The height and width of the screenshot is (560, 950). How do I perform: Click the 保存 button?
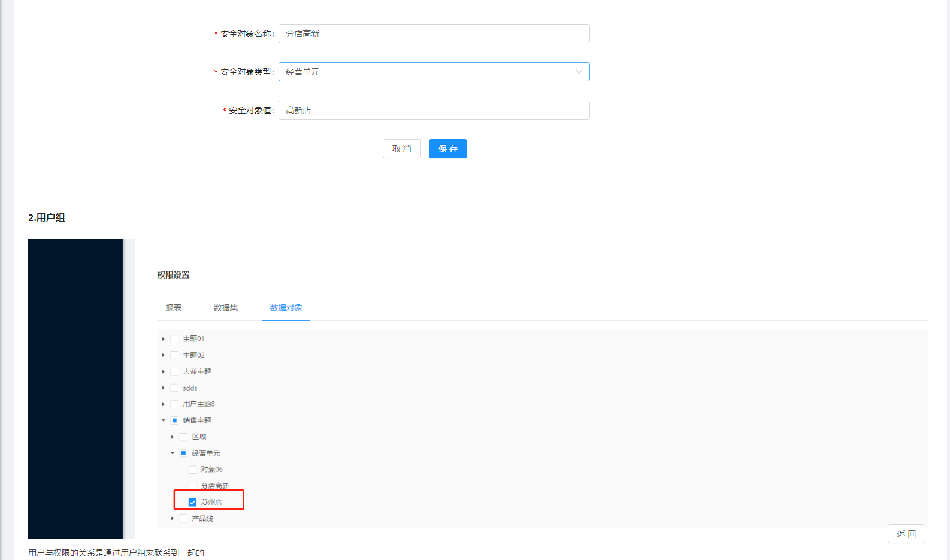pos(448,149)
